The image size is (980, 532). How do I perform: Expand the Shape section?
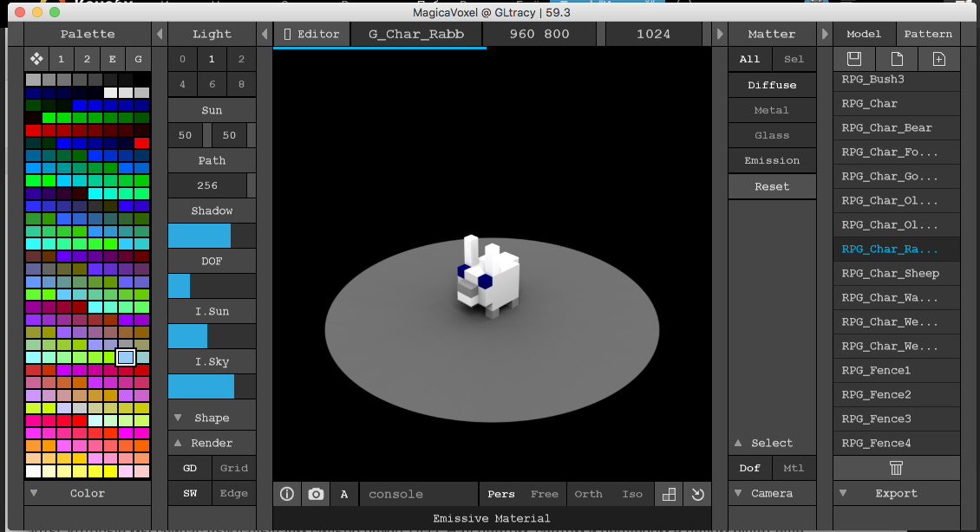[212, 418]
